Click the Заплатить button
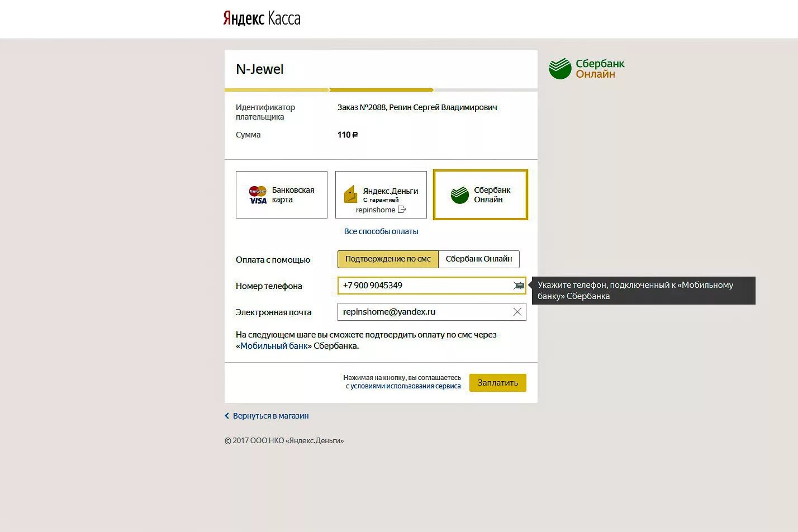798x532 pixels. pos(498,383)
